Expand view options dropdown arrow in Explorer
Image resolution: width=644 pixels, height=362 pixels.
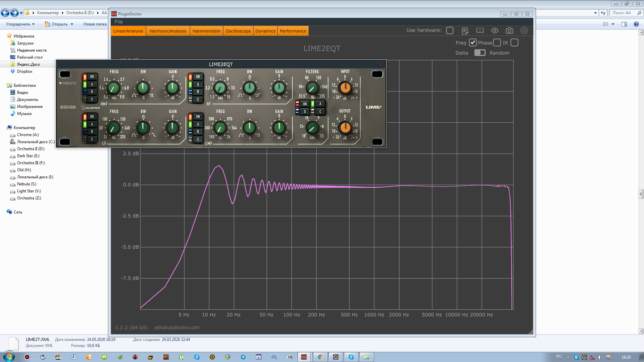(613, 24)
